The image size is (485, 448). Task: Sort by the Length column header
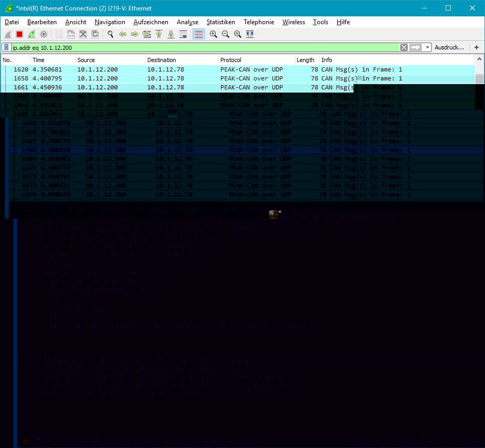coord(307,60)
